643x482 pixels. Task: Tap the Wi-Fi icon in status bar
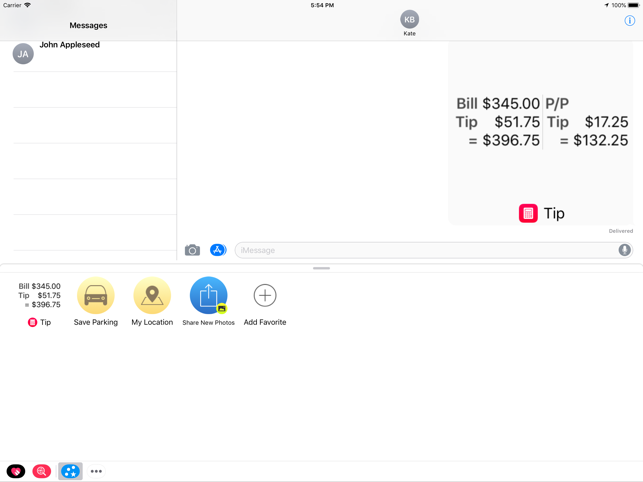27,5
